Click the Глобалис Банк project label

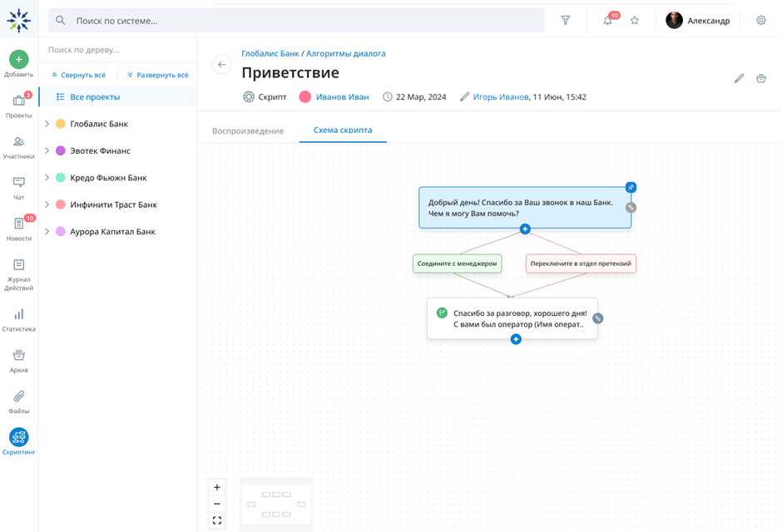(99, 124)
